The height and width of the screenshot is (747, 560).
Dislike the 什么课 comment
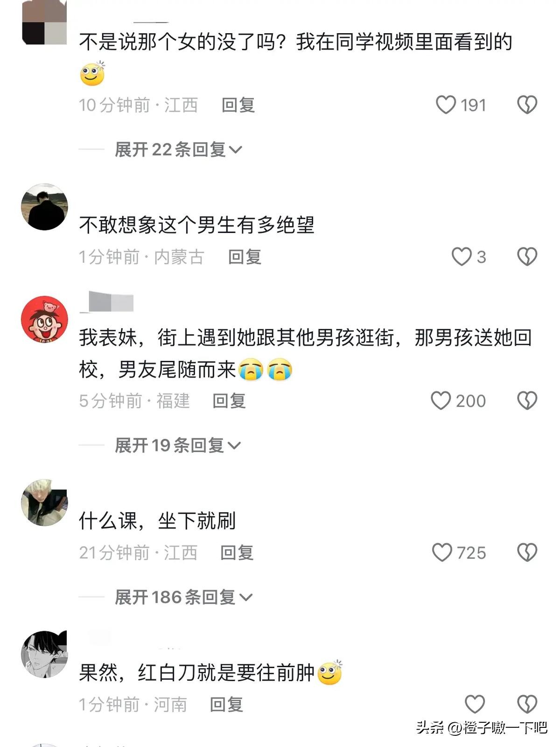(527, 552)
